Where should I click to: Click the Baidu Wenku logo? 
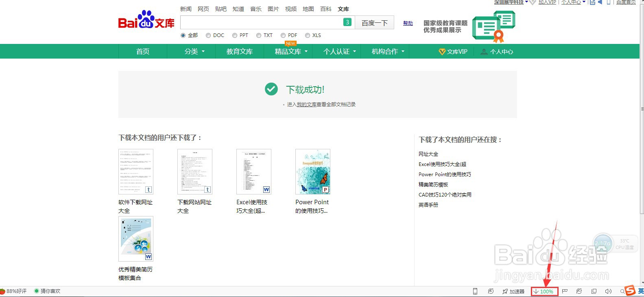[146, 20]
